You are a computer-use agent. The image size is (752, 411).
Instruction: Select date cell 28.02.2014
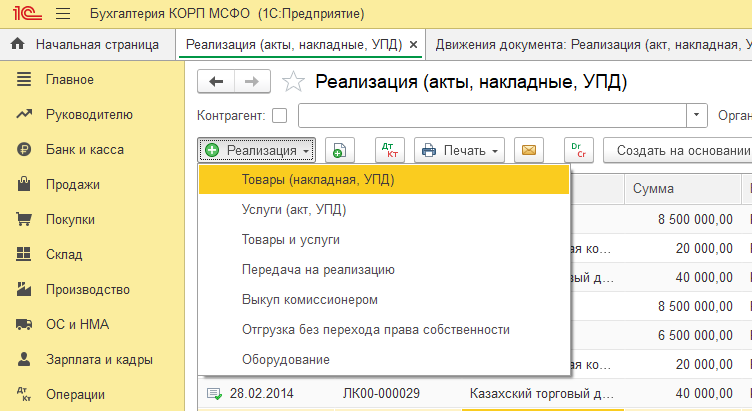(261, 394)
